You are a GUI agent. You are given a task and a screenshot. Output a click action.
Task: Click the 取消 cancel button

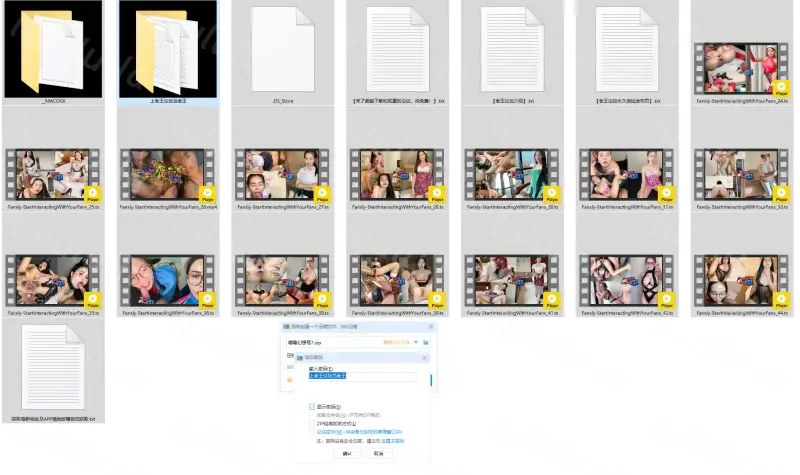378,453
